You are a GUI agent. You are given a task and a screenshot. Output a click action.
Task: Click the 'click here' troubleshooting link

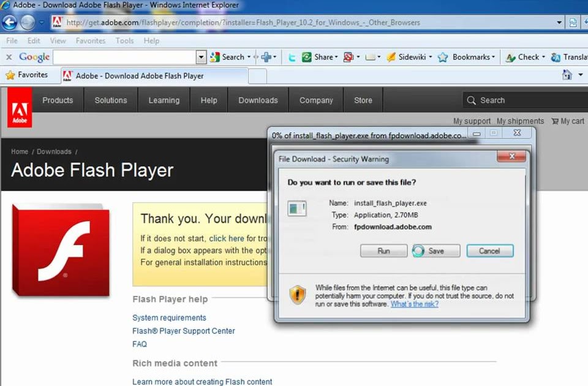227,238
